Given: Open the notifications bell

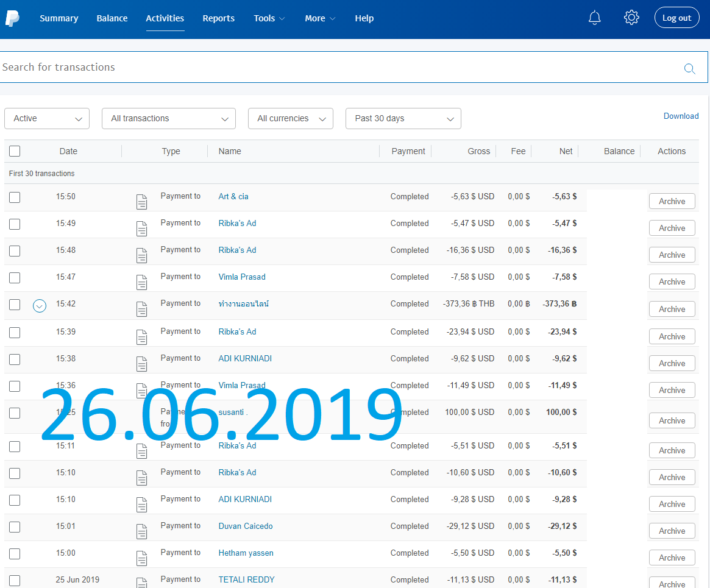Looking at the screenshot, I should [x=595, y=18].
